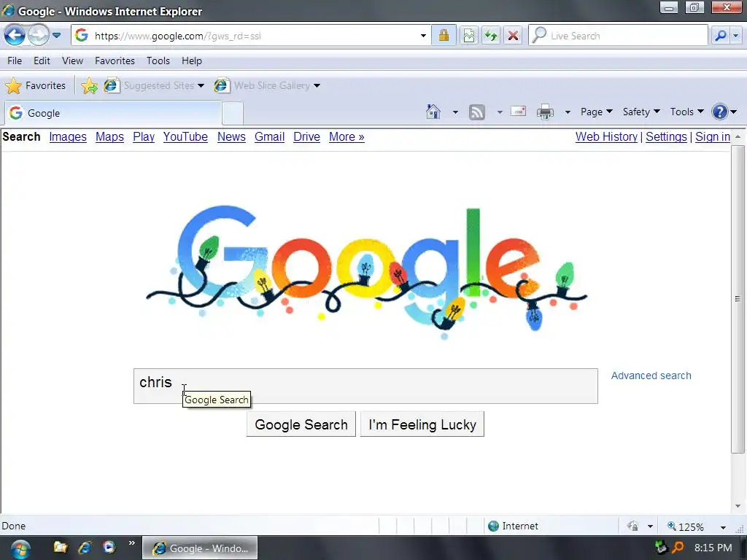
Task: Open the search provider dropdown arrow
Action: coord(736,36)
